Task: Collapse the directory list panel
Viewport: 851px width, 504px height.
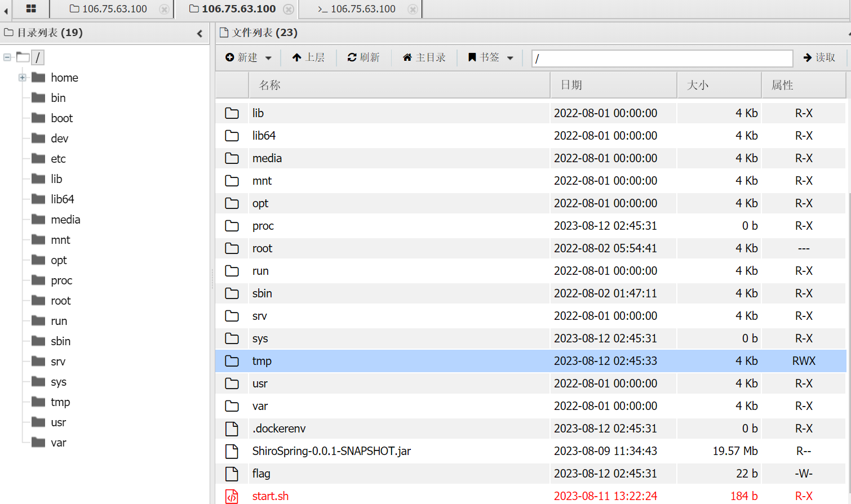Action: [200, 34]
